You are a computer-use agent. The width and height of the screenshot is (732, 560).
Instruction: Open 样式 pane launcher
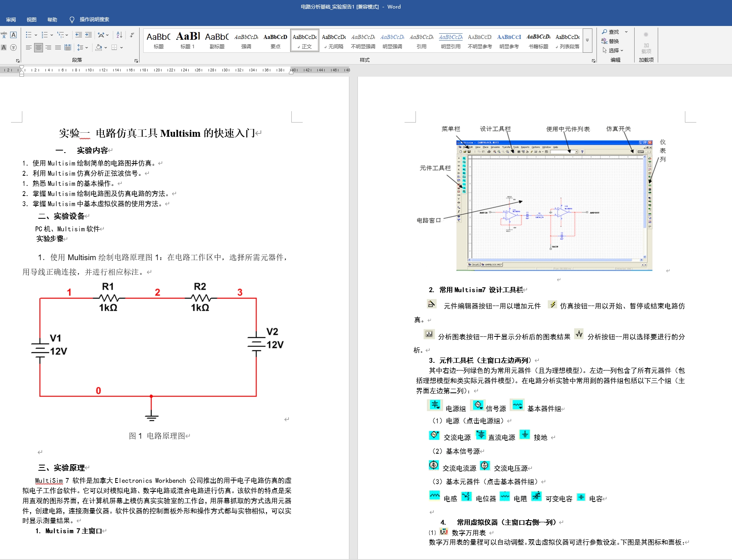[594, 60]
